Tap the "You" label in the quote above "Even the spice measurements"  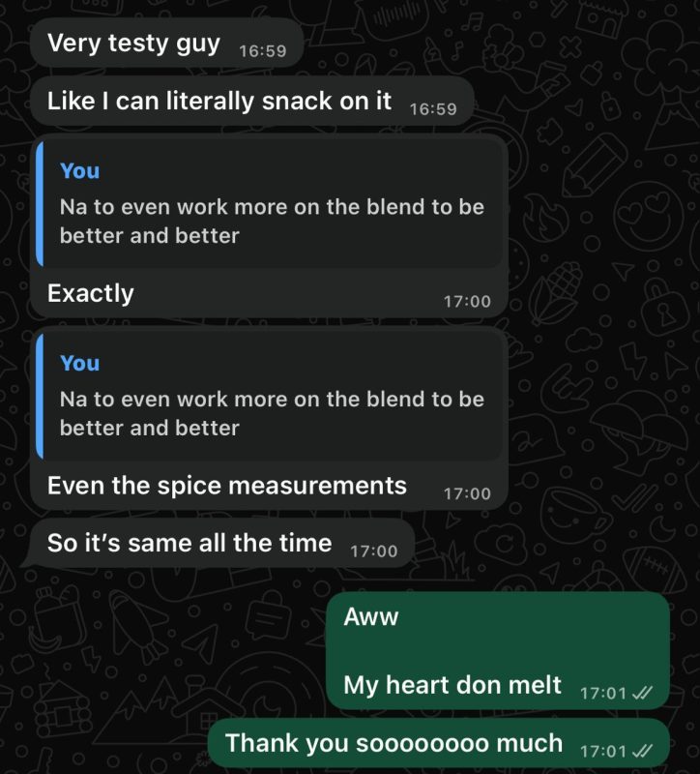pos(79,364)
